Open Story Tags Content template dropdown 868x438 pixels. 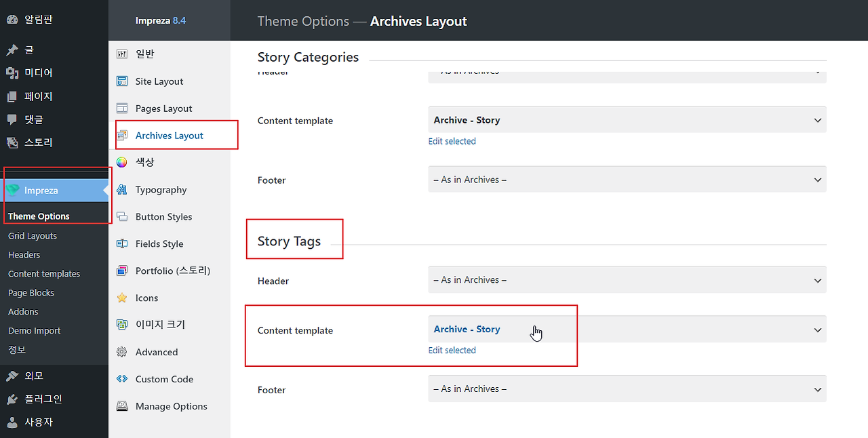click(x=627, y=330)
